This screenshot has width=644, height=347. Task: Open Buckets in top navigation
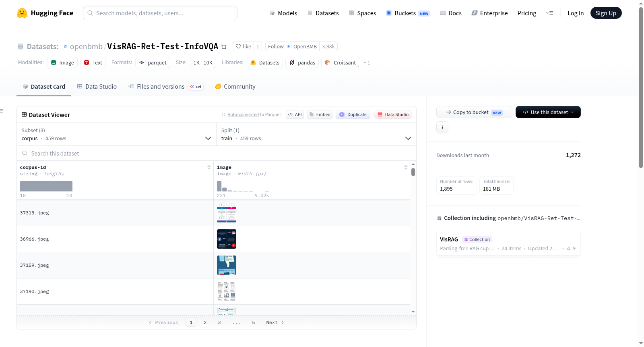[x=408, y=13]
